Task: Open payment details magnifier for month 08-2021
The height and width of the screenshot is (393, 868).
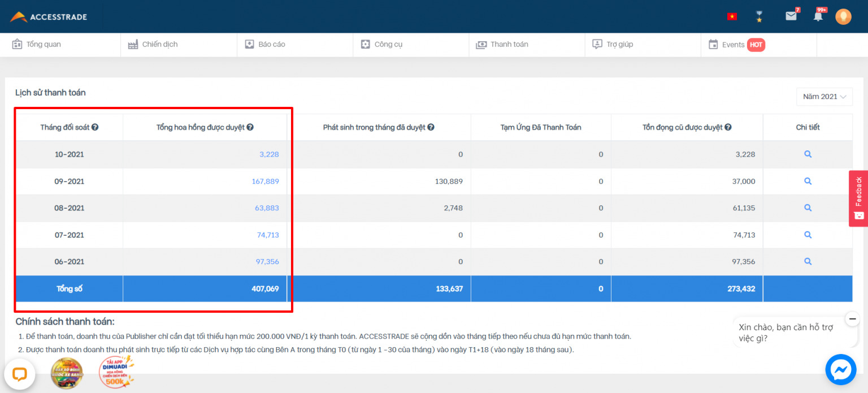Action: [x=808, y=208]
